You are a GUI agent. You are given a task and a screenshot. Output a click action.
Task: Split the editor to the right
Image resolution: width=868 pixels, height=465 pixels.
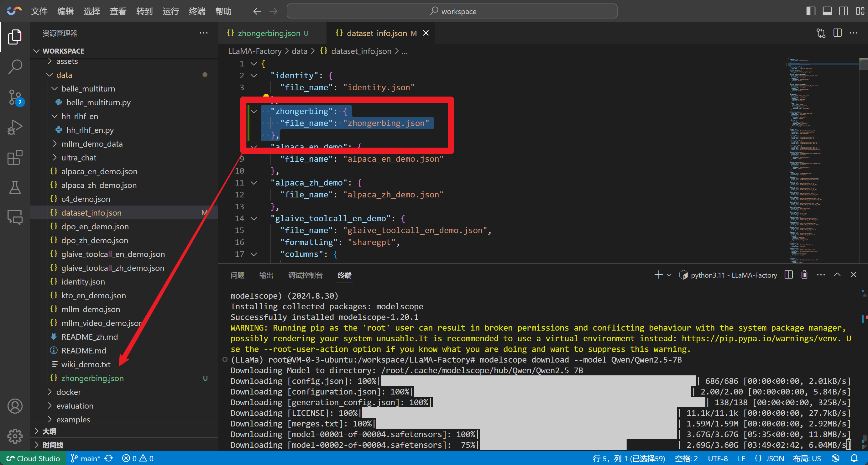pyautogui.click(x=837, y=33)
